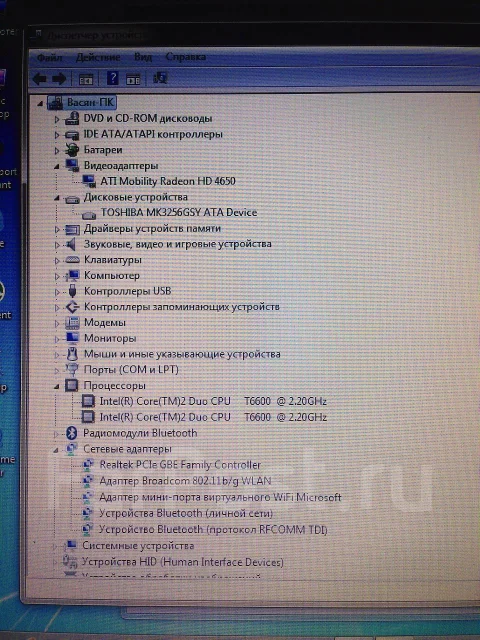Screen dimensions: 480x640
Task: Select Адаптер Broadcom 802.11b/g WLAN
Action: click(185, 481)
